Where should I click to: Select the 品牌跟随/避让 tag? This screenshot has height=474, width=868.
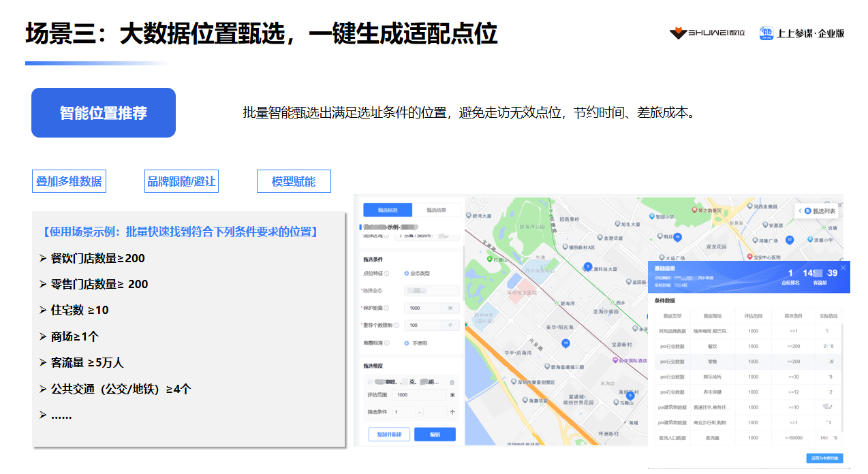click(x=181, y=181)
